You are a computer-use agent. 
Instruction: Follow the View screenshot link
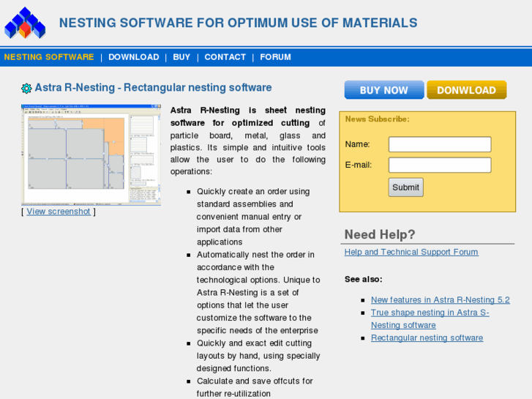pyautogui.click(x=59, y=212)
